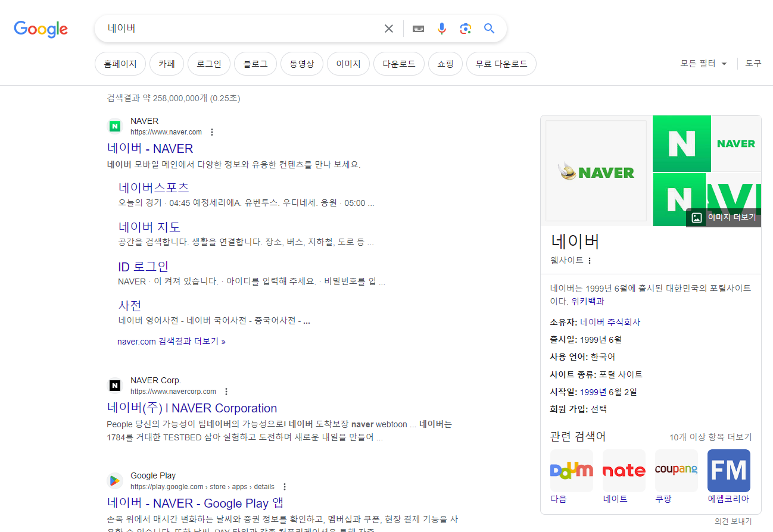The image size is (773, 532).
Task: Search by image with Lens icon
Action: coord(465,29)
